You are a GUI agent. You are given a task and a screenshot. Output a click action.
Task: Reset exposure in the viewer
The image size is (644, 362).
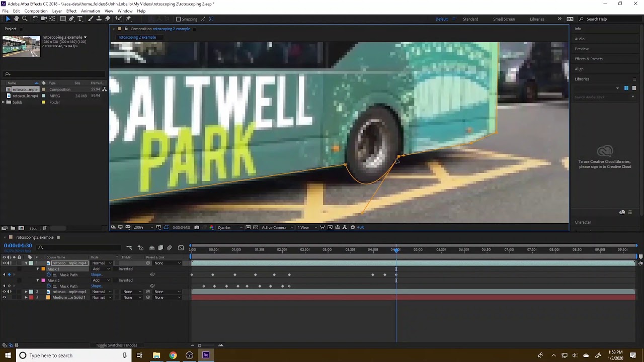pos(353,227)
